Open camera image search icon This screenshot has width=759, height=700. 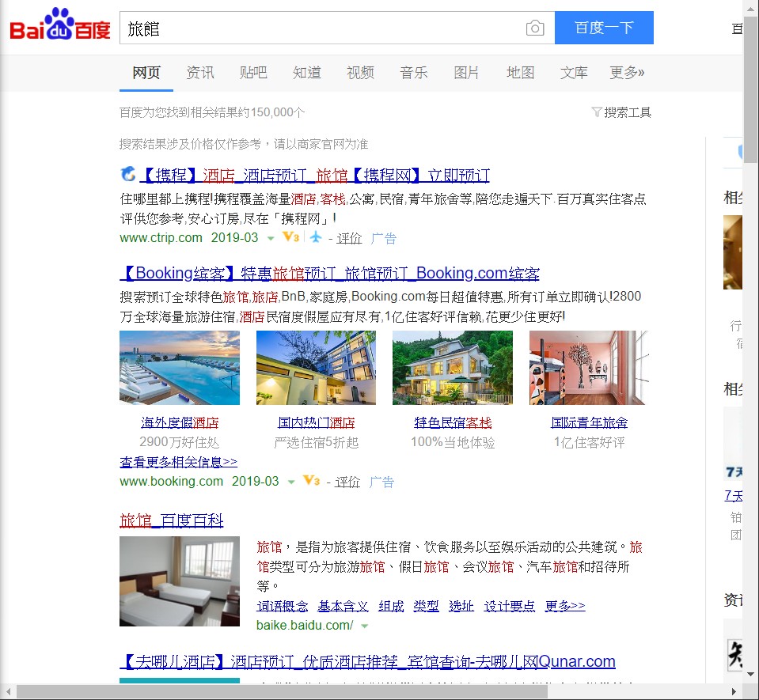click(x=535, y=28)
